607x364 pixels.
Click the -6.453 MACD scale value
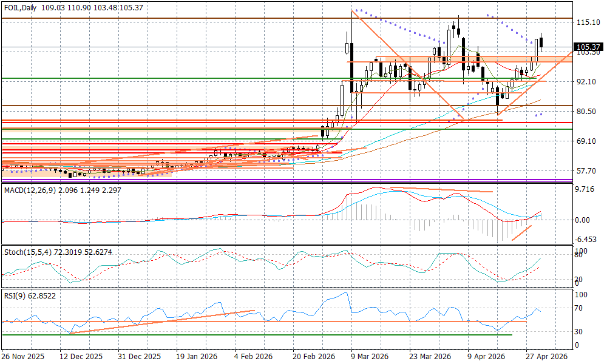click(x=586, y=240)
